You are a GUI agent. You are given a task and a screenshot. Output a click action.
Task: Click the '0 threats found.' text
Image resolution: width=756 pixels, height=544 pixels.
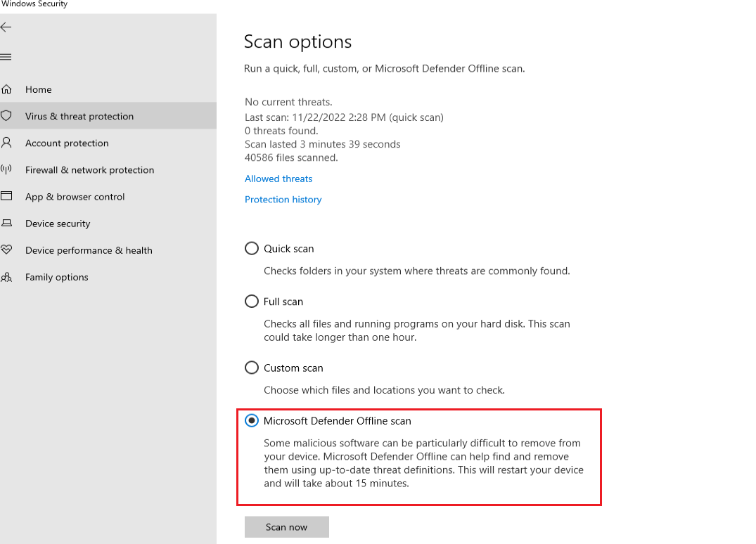pyautogui.click(x=281, y=131)
